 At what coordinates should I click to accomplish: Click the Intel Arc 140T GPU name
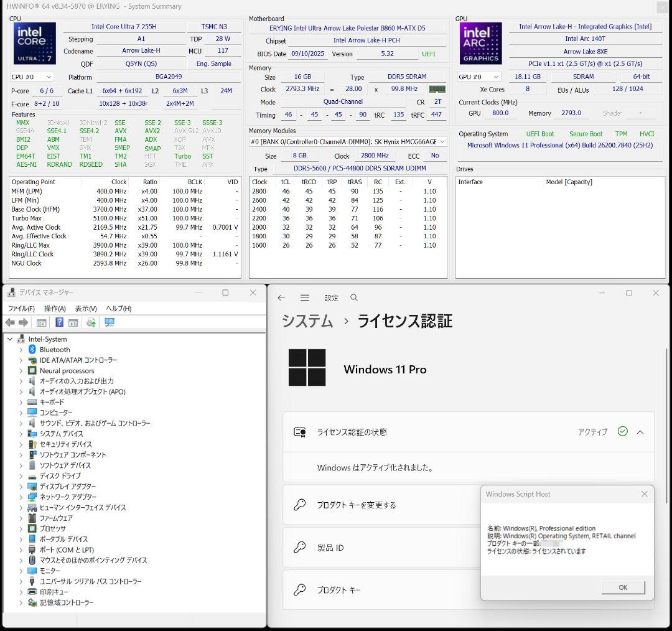[586, 39]
